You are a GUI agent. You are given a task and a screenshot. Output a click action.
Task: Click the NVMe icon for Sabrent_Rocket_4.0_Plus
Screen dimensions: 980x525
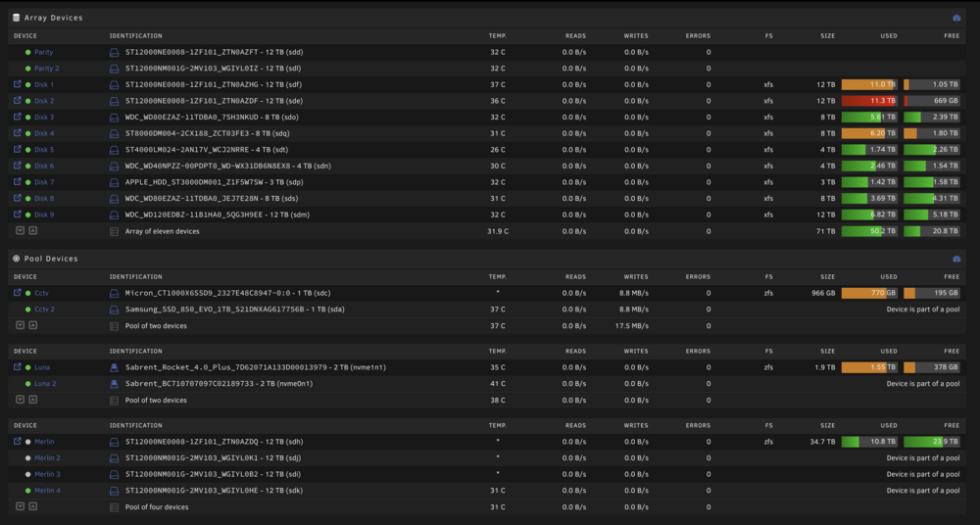point(115,367)
